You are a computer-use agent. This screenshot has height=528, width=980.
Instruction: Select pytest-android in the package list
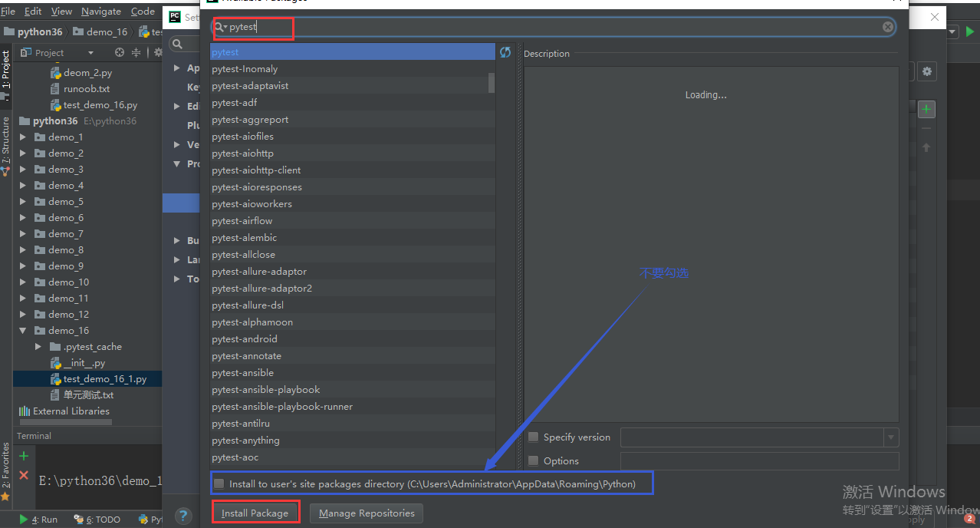coord(353,339)
